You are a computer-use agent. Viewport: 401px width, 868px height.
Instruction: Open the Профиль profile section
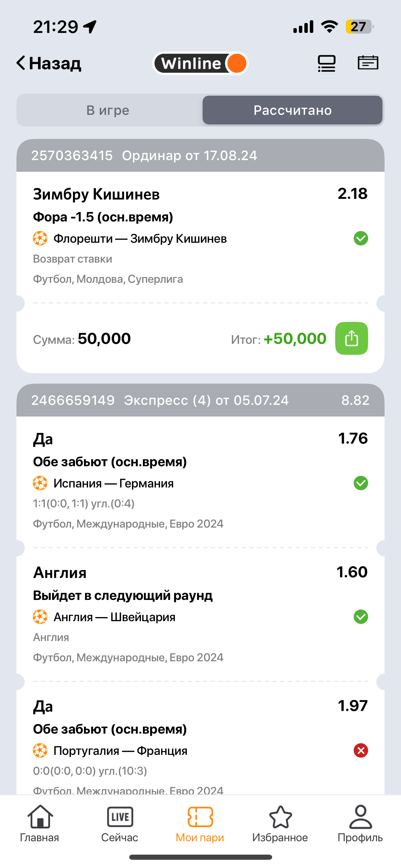(360, 823)
